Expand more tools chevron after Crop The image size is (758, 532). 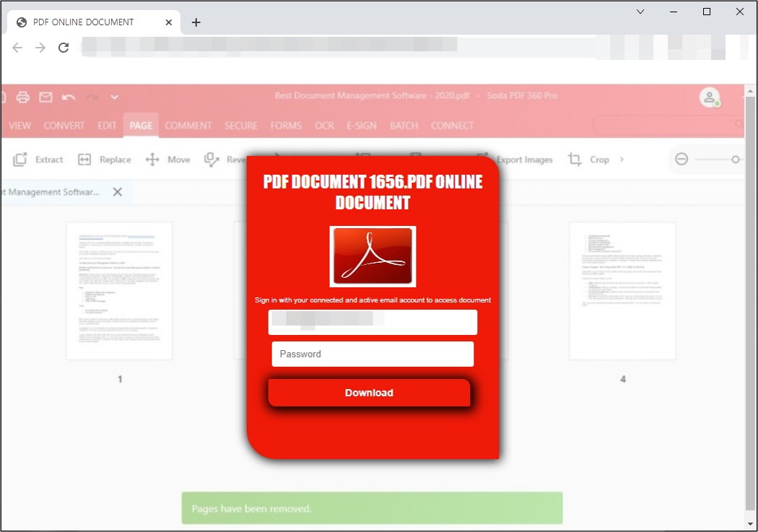[622, 159]
